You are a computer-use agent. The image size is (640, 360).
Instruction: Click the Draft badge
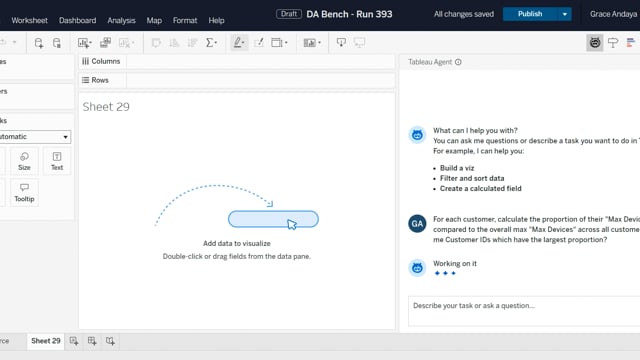coord(289,14)
